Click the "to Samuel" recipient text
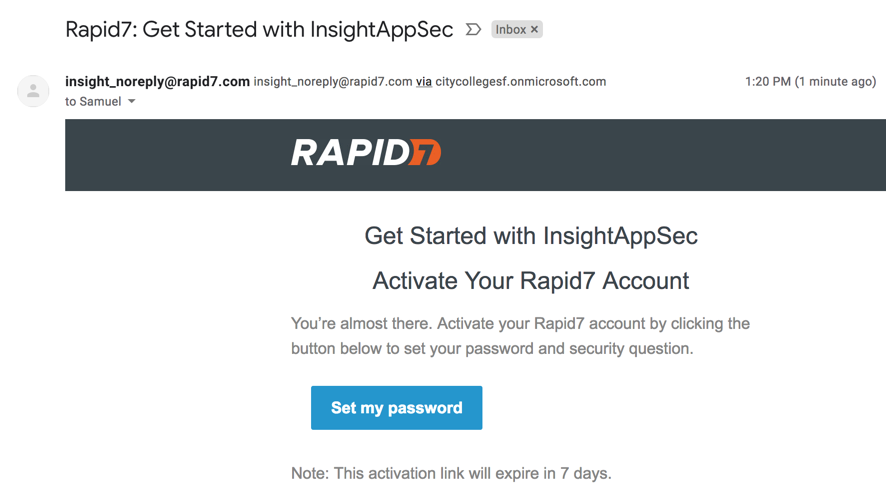 point(93,102)
